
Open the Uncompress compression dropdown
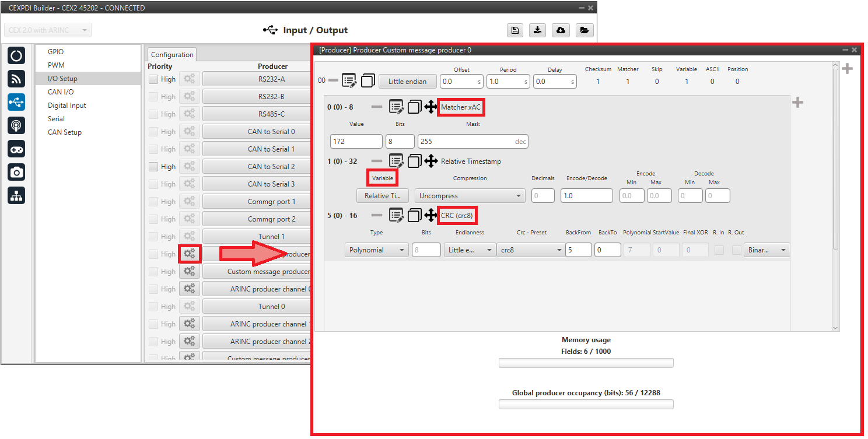(470, 196)
